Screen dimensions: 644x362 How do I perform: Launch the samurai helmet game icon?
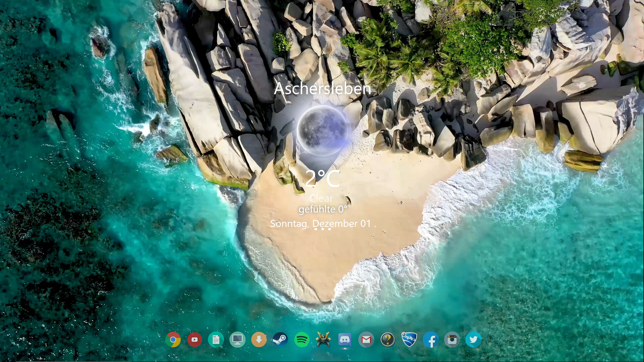323,340
